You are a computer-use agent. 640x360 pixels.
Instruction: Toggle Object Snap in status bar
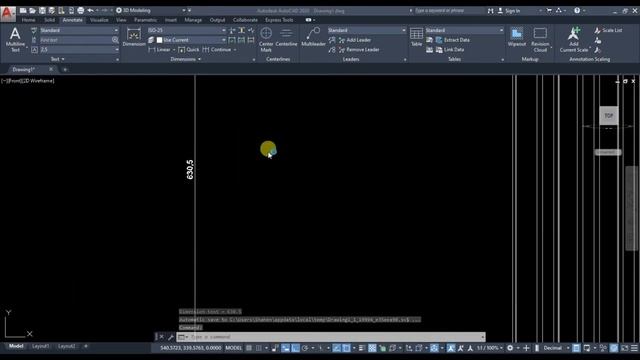pos(346,348)
